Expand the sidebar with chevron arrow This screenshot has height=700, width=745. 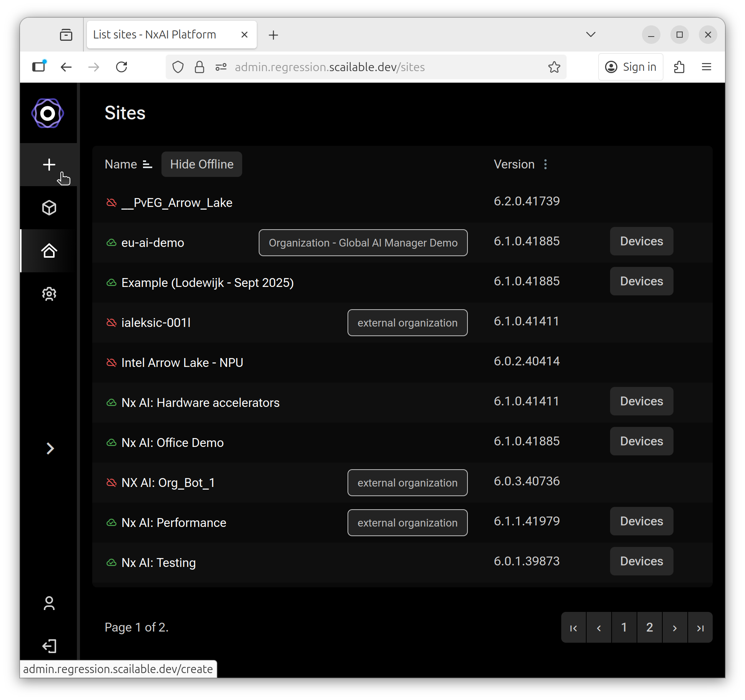[x=50, y=448]
